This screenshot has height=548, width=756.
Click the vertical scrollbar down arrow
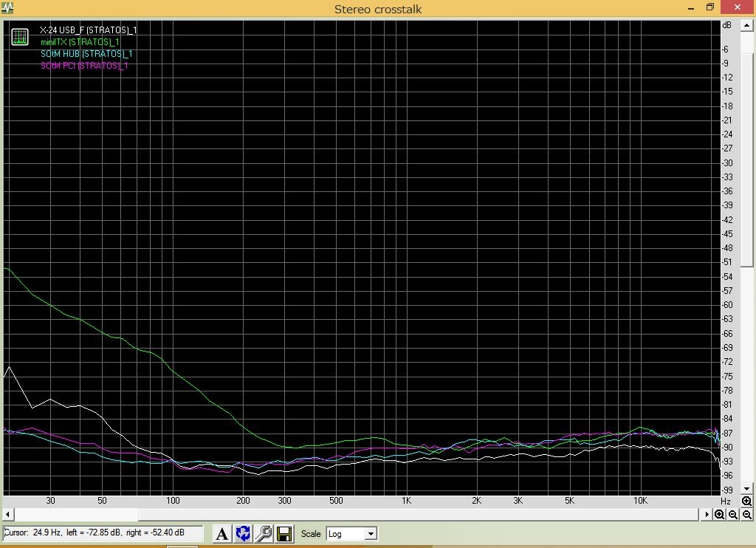[747, 489]
